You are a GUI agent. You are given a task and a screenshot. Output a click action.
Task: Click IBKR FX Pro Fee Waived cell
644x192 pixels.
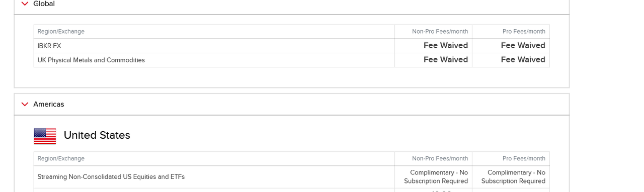click(x=523, y=46)
